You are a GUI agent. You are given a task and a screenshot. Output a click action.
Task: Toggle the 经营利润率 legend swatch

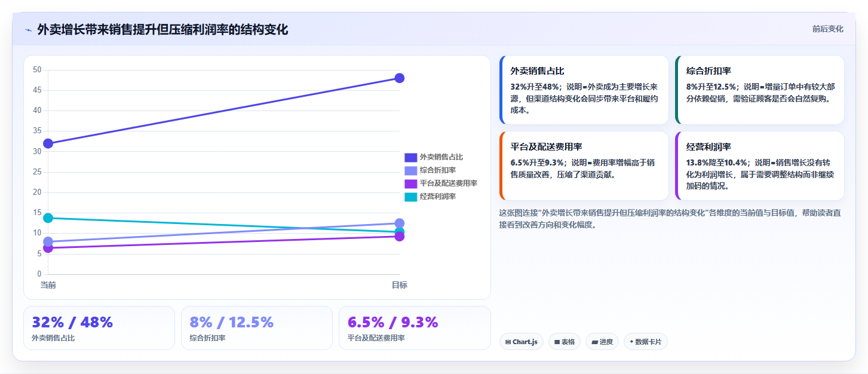[410, 197]
